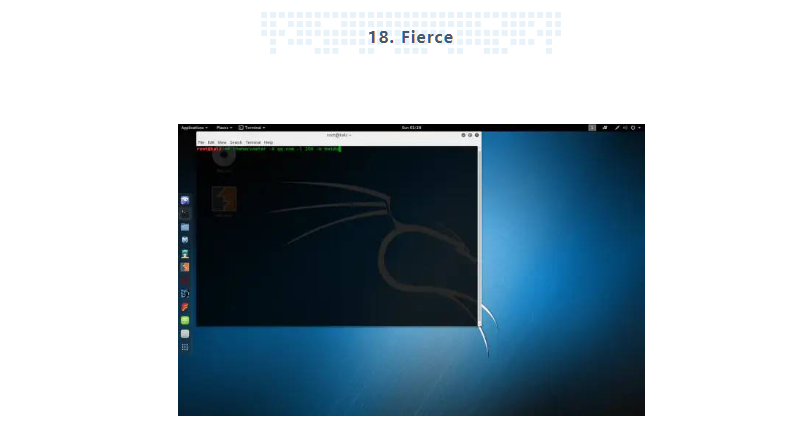
Task: Open the terminal Help menu
Action: pyautogui.click(x=268, y=142)
